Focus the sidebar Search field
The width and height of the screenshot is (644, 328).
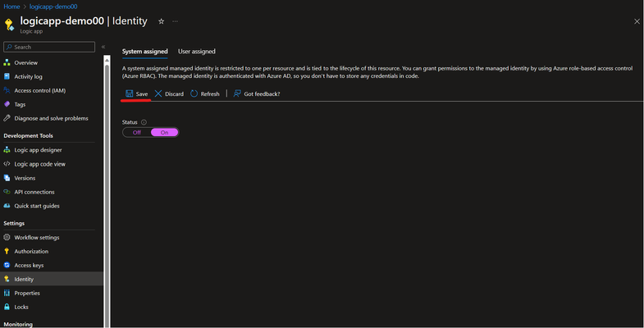pyautogui.click(x=49, y=47)
